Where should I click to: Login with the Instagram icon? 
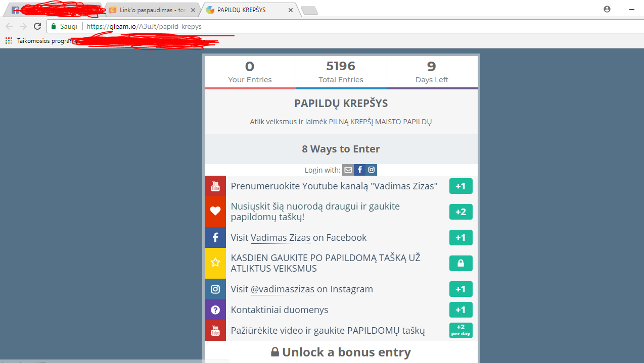(x=372, y=170)
